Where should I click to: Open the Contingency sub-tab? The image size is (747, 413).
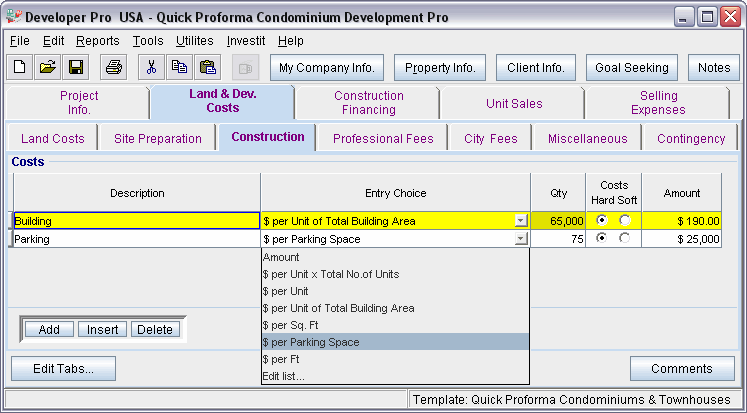pyautogui.click(x=691, y=139)
